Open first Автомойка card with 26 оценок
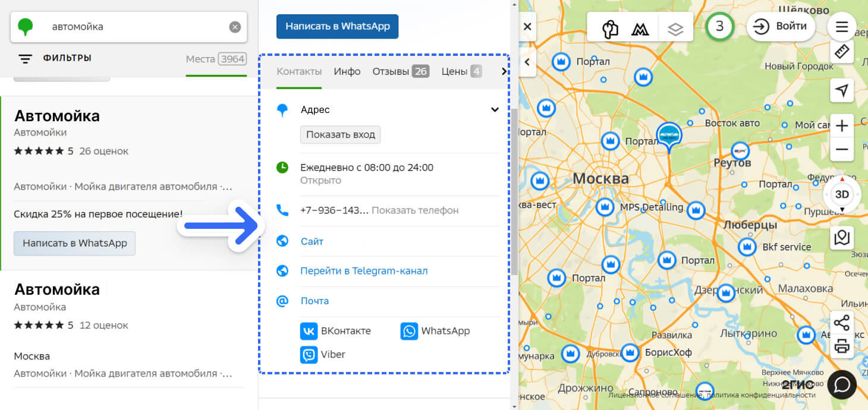868x410 pixels. click(x=129, y=183)
